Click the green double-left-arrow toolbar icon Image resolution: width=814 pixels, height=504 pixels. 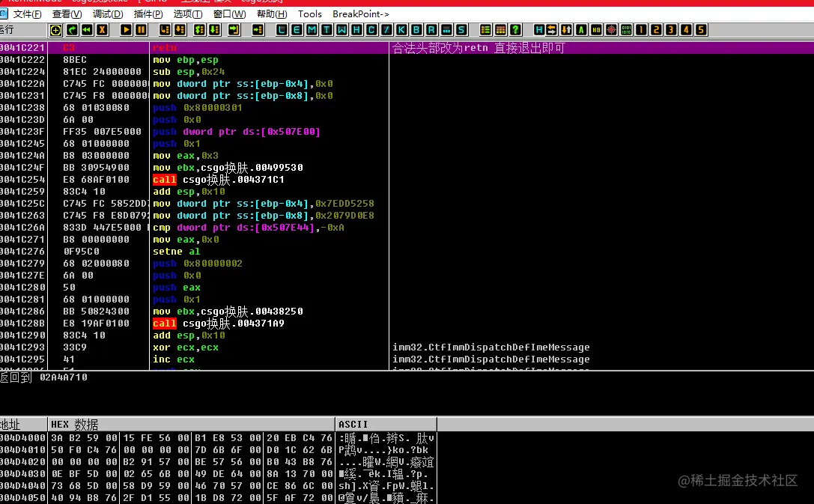[x=87, y=30]
